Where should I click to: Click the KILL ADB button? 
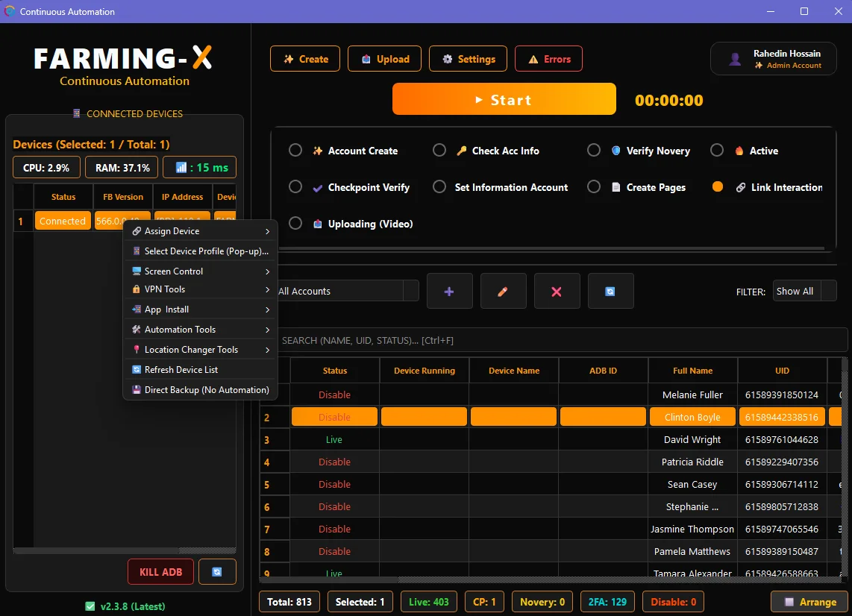(x=161, y=571)
